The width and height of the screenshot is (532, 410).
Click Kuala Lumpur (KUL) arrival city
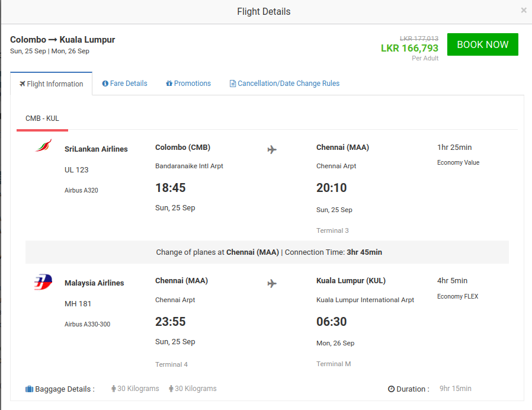tap(351, 281)
